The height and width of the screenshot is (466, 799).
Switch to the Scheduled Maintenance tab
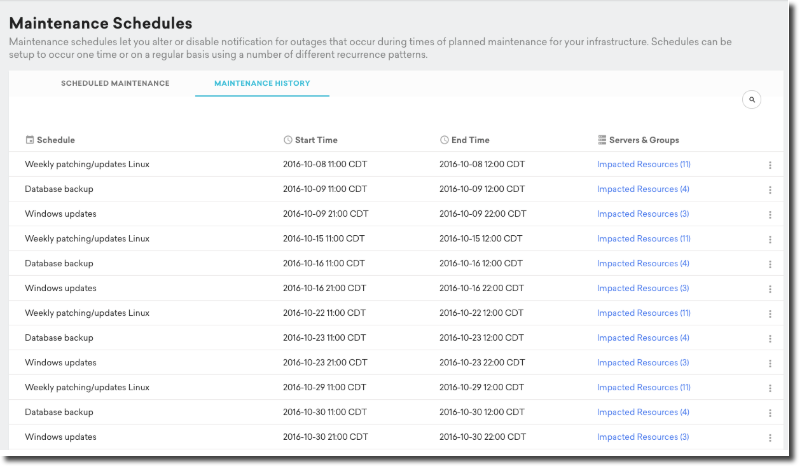(x=115, y=84)
